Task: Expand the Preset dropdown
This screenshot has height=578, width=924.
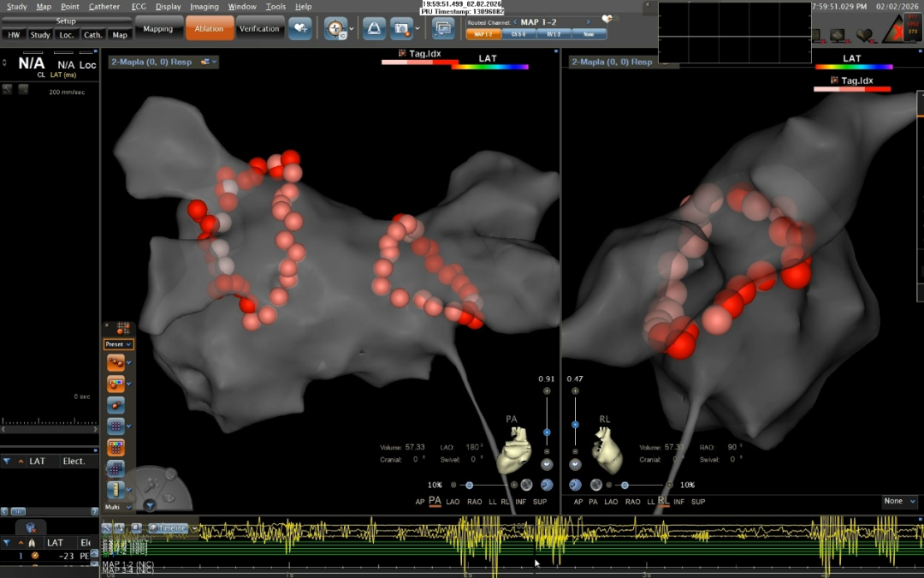Action: 118,344
